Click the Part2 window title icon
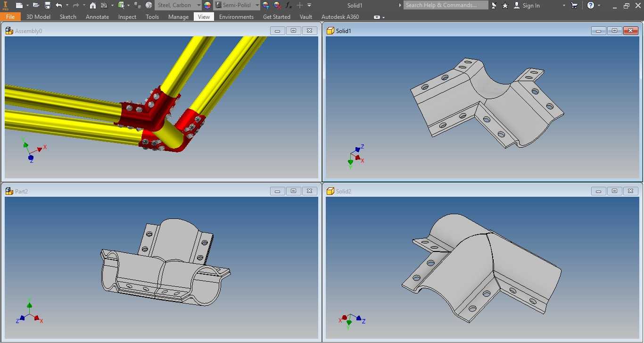This screenshot has height=343, width=644. pyautogui.click(x=9, y=191)
